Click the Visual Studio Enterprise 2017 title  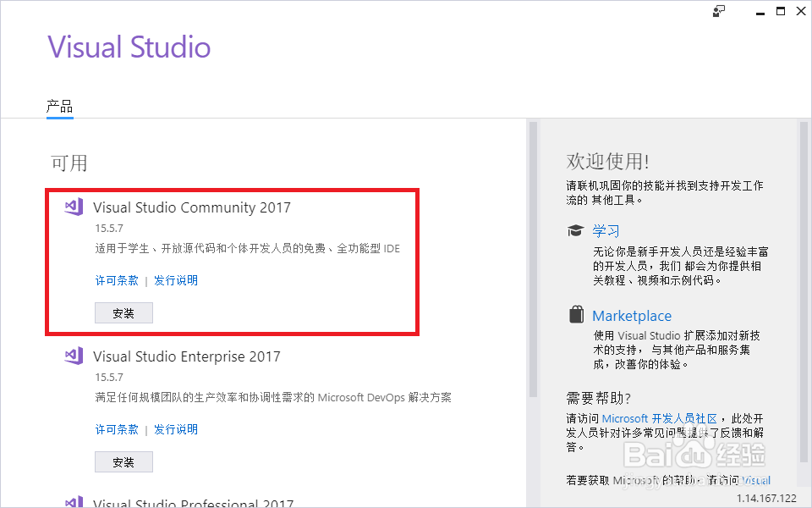[187, 356]
